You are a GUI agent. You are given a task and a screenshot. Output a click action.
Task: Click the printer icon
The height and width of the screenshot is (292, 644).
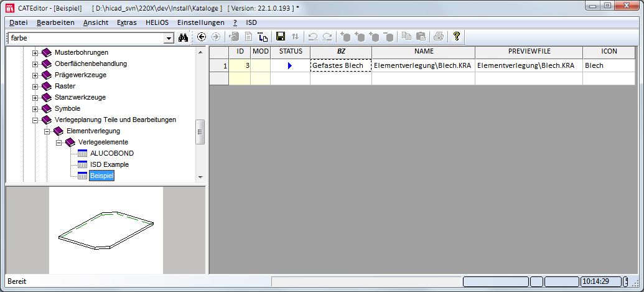tap(439, 37)
